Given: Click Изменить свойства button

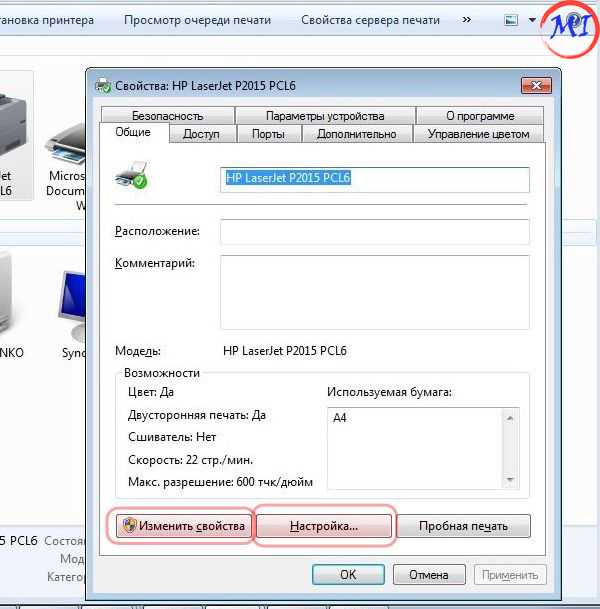Looking at the screenshot, I should pyautogui.click(x=184, y=526).
